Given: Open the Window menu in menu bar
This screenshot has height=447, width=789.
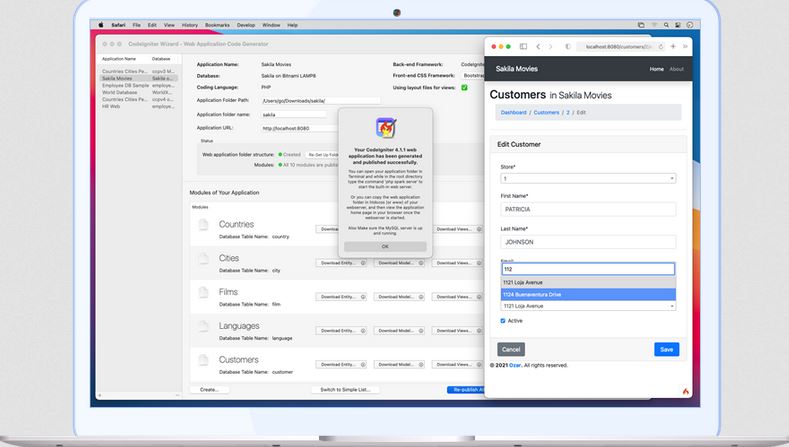Looking at the screenshot, I should click(x=271, y=25).
